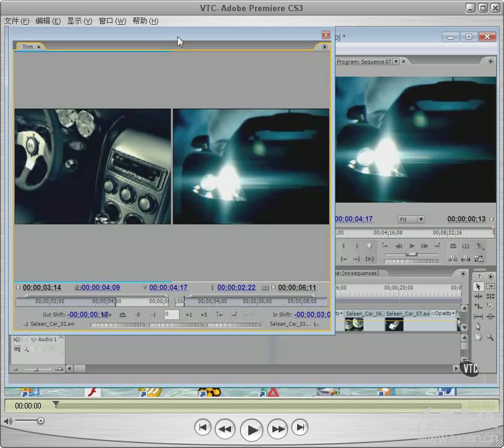Click Set Out Point in Program monitor

click(356, 246)
